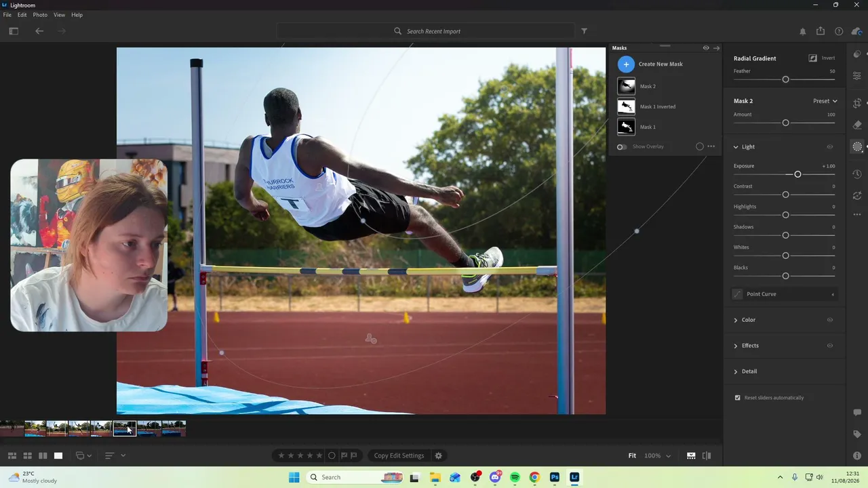Viewport: 868px width, 488px height.
Task: Open the Edit sliders panel icon
Action: [x=857, y=76]
